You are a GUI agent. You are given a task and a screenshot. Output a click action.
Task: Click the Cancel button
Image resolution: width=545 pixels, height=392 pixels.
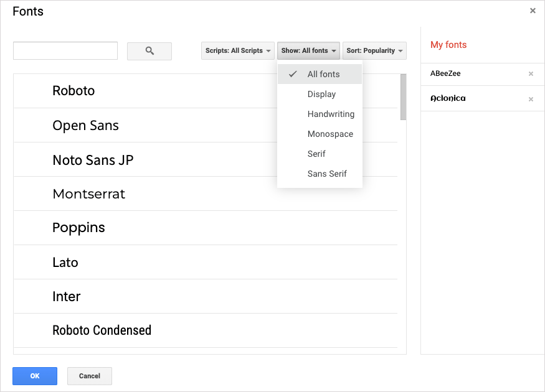click(90, 376)
